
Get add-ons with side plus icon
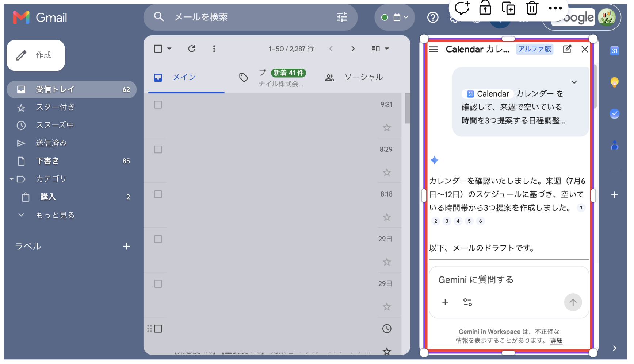pyautogui.click(x=615, y=195)
